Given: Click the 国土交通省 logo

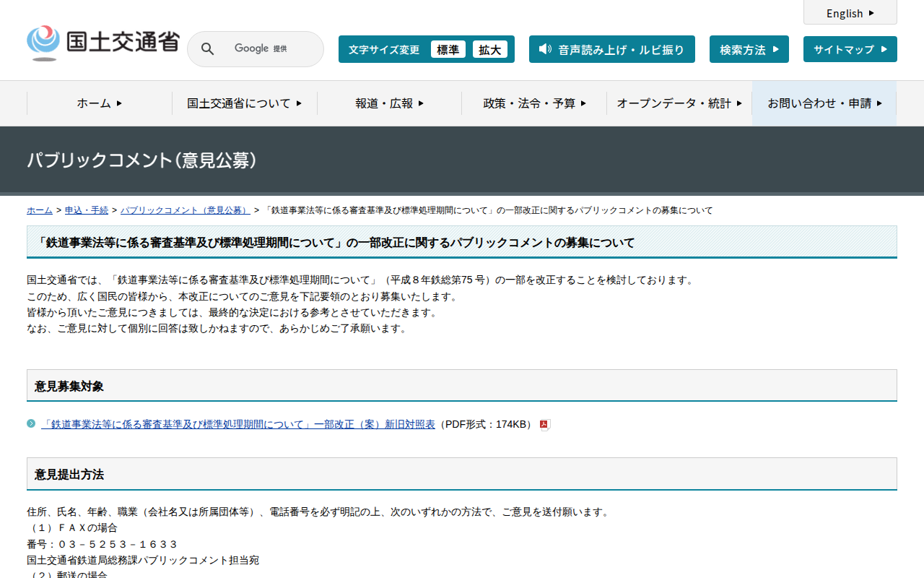Looking at the screenshot, I should 103,43.
